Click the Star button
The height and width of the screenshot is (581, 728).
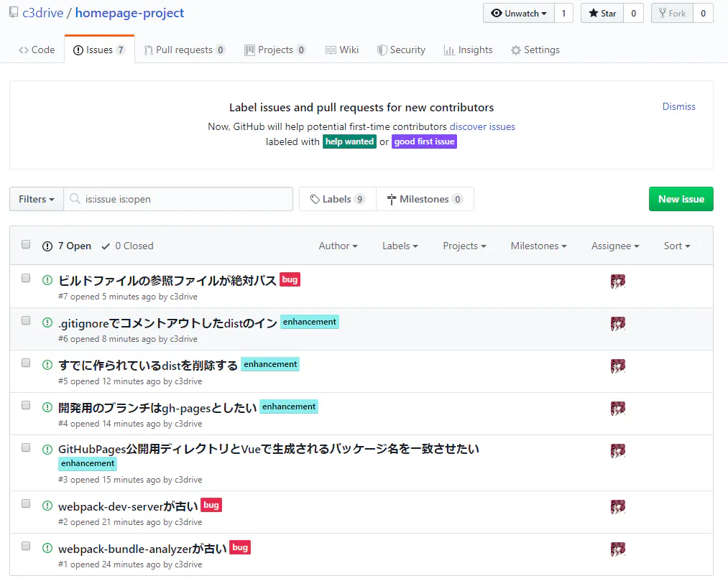[x=602, y=13]
